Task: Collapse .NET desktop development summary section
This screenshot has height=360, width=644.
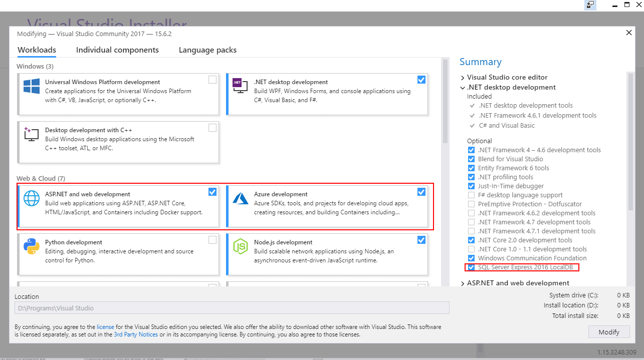Action: pos(463,88)
